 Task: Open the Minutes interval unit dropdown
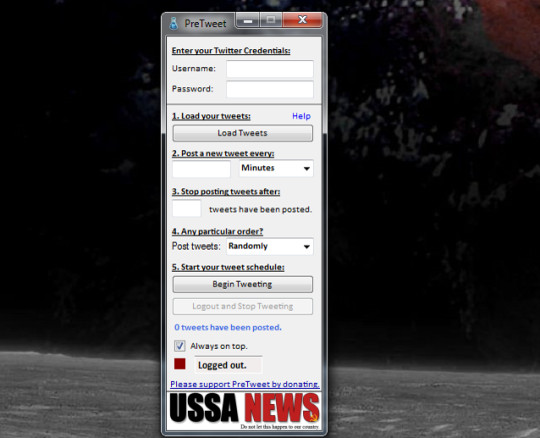tap(276, 168)
